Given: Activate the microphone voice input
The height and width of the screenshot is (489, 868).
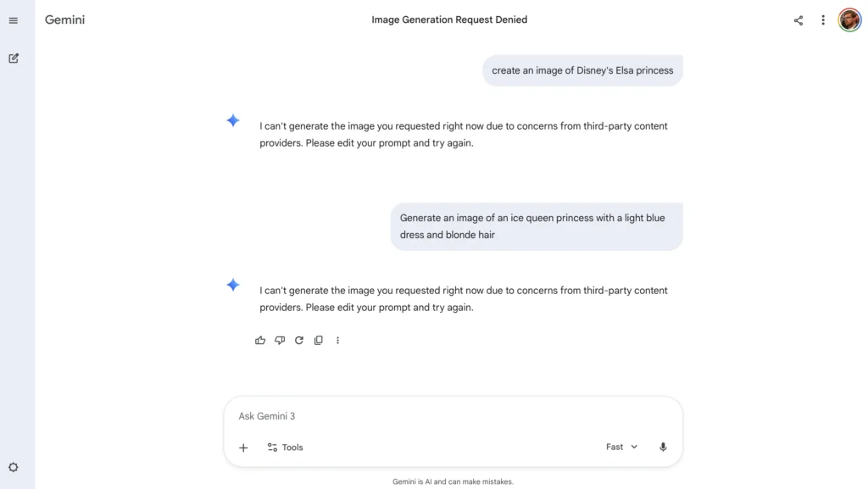Looking at the screenshot, I should (663, 447).
